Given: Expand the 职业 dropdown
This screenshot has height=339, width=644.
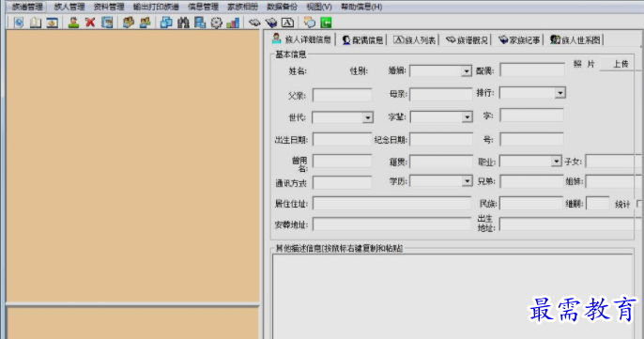Looking at the screenshot, I should tap(556, 162).
